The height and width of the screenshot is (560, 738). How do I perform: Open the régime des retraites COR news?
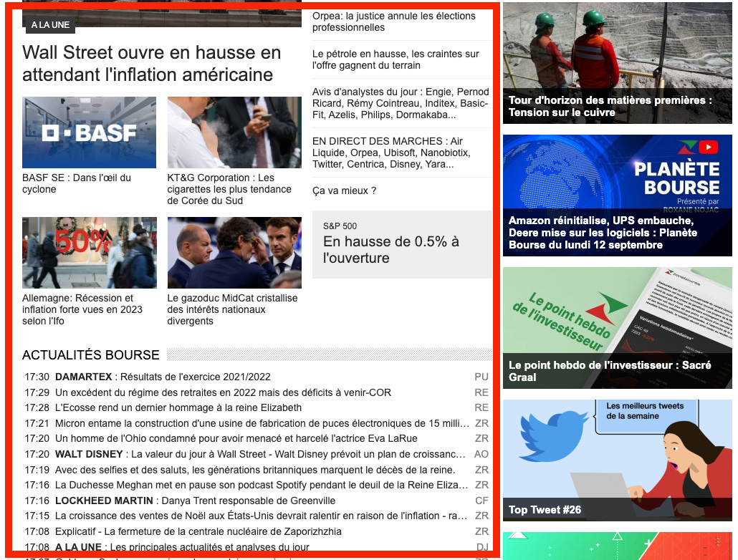223,392
